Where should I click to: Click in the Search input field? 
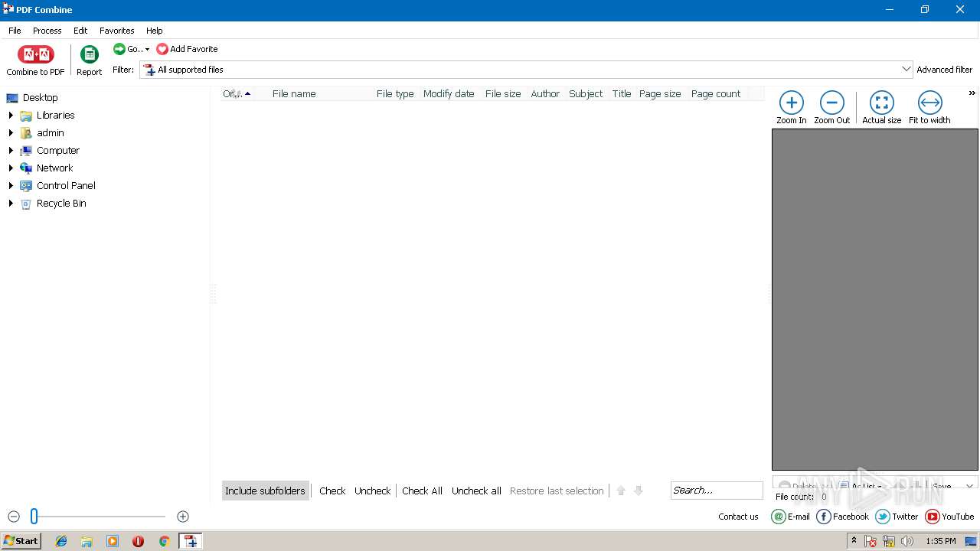(x=717, y=491)
